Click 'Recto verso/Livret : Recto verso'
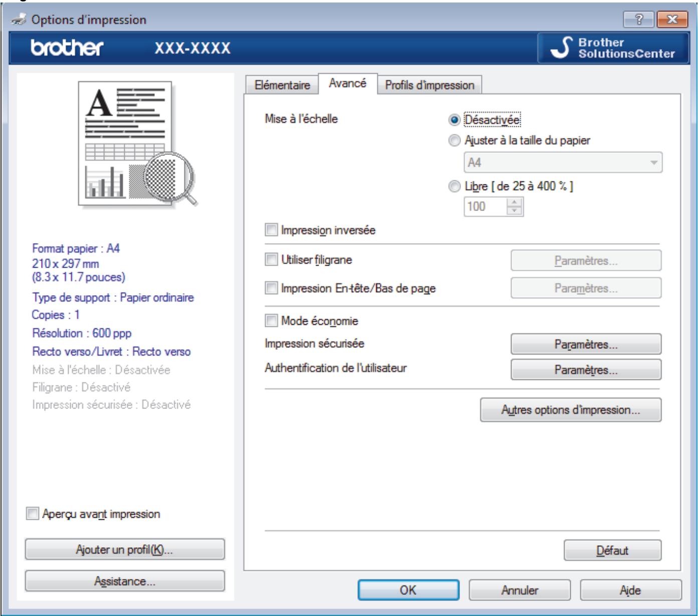This screenshot has height=616, width=698. (x=111, y=351)
